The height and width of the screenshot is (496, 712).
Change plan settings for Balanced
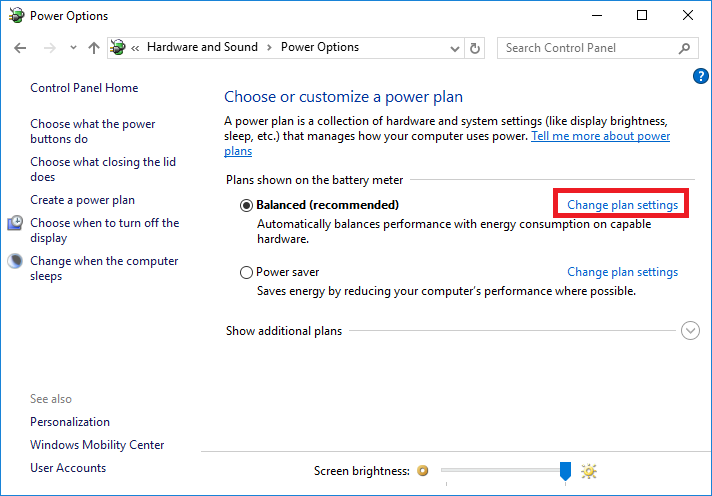(622, 205)
